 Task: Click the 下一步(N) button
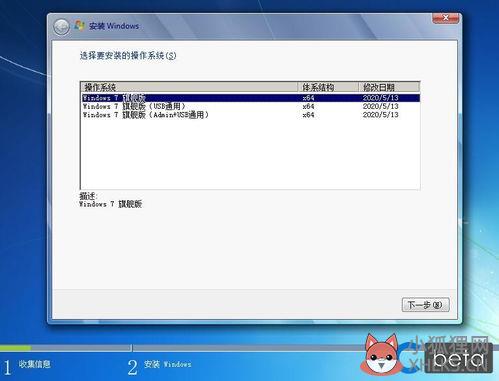425,305
